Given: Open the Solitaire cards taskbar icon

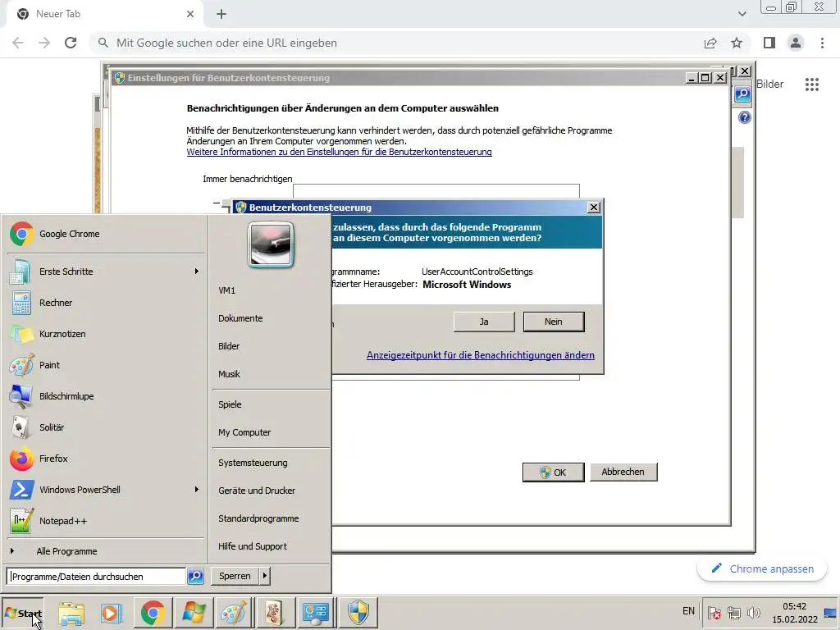Looking at the screenshot, I should (274, 613).
